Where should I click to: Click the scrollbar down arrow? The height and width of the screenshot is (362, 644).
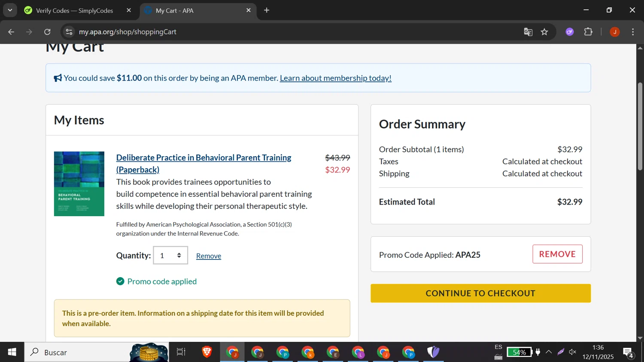(x=640, y=338)
